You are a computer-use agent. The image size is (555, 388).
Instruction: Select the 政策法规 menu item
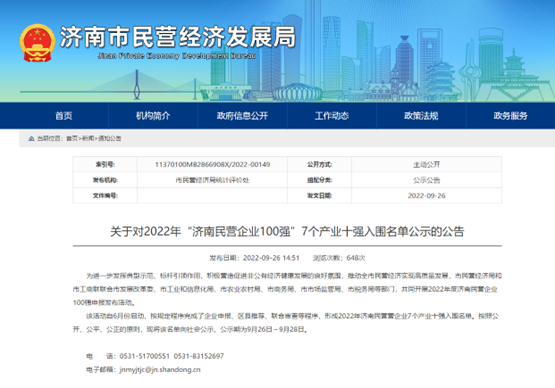[421, 116]
